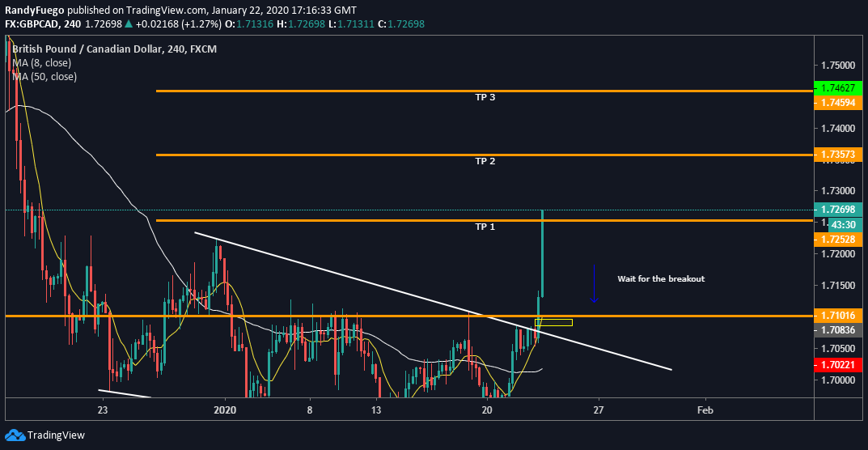Click 1.72000 on the price axis

[x=839, y=254]
